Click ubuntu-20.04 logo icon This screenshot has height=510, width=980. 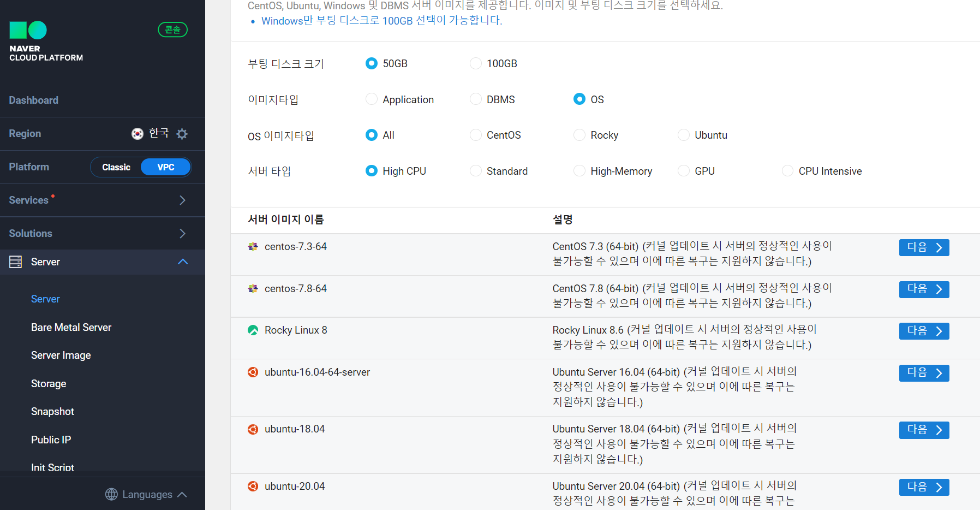point(253,487)
